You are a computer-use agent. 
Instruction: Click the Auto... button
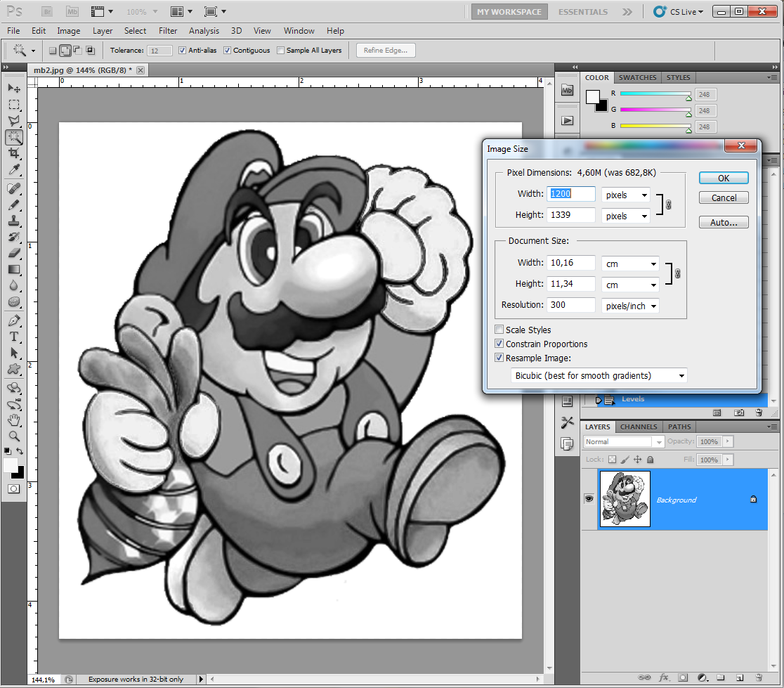[724, 223]
